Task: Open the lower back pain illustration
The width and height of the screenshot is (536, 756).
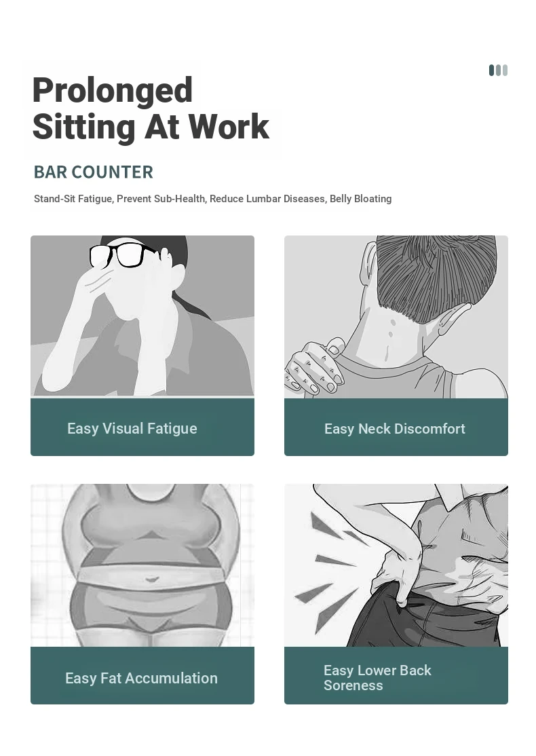Action: point(396,565)
